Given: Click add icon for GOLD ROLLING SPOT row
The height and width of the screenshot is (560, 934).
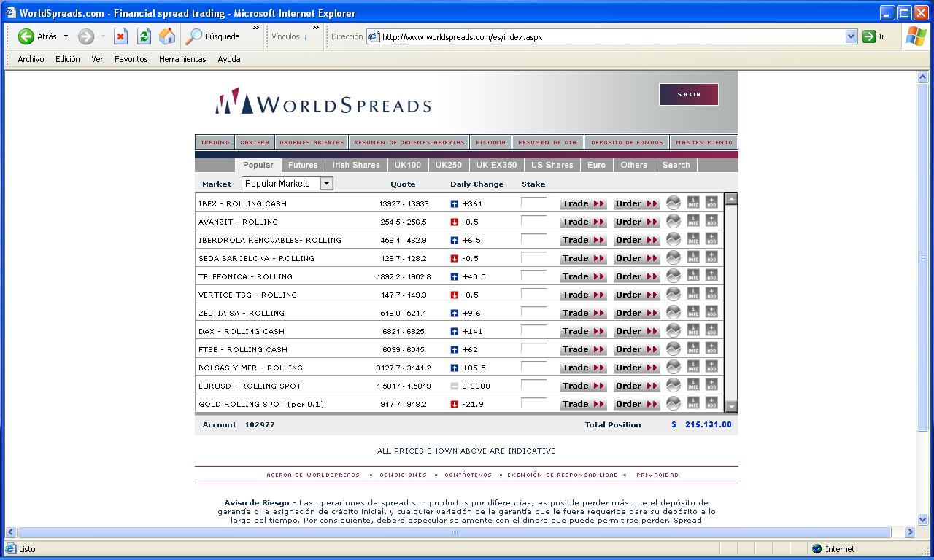Looking at the screenshot, I should pos(711,403).
